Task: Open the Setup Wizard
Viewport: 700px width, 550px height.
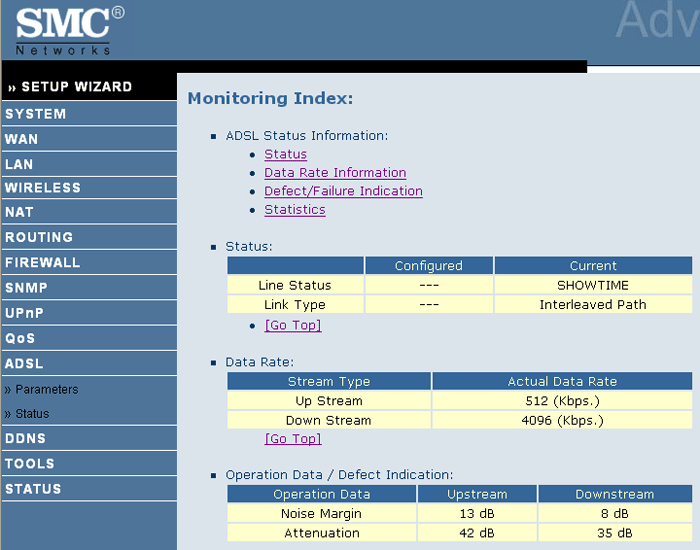Action: (70, 87)
